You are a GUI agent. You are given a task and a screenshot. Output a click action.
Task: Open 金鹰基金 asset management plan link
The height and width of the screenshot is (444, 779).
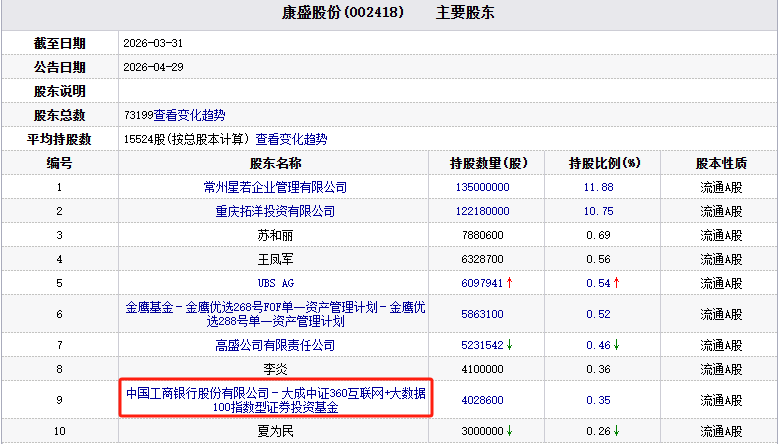(275, 314)
